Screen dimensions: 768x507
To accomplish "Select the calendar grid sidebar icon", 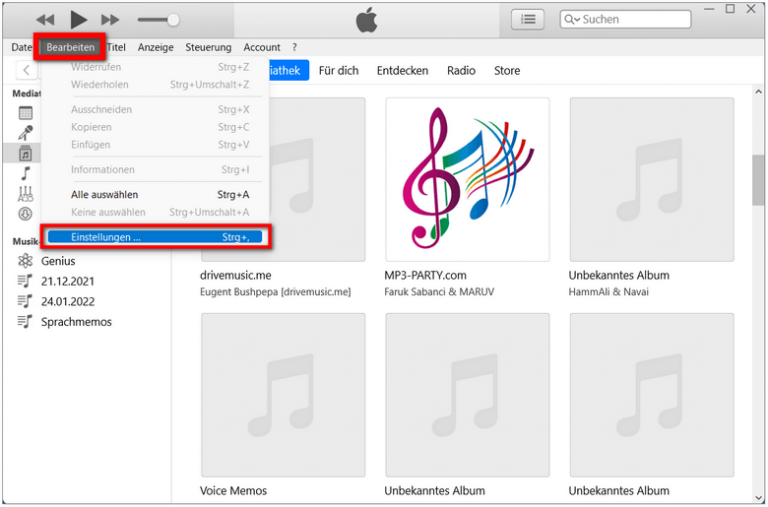I will tap(25, 113).
